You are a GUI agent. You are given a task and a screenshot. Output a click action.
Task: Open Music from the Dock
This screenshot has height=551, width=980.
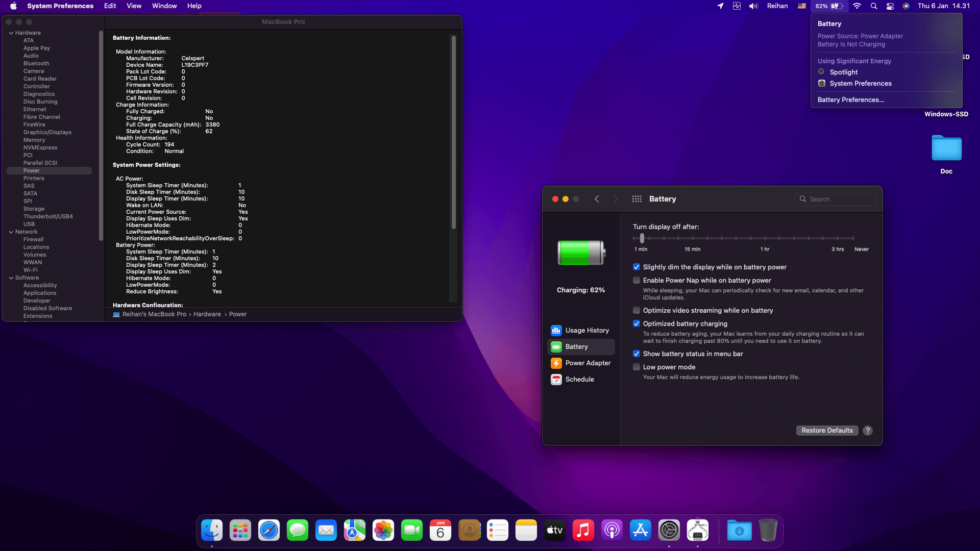coord(583,531)
